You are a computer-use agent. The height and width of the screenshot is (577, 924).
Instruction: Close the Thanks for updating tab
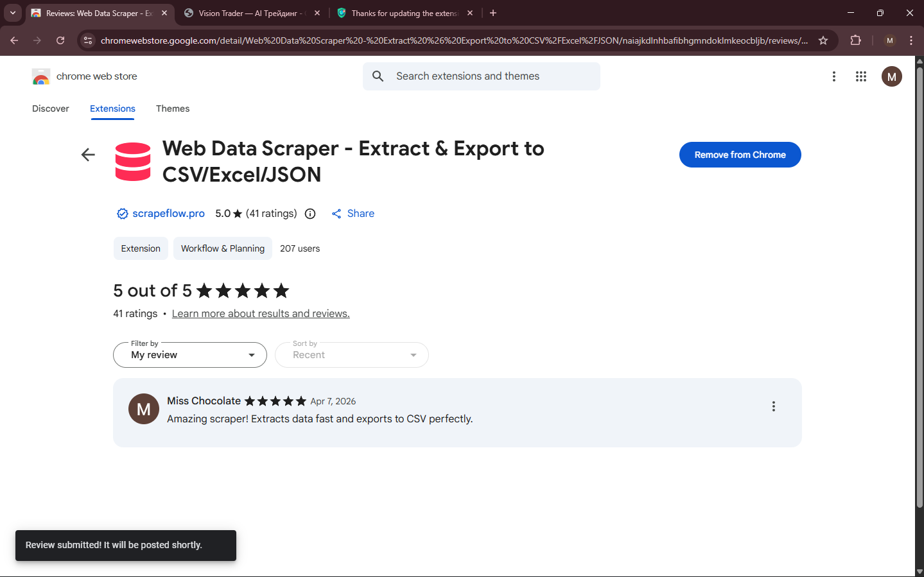pos(470,13)
